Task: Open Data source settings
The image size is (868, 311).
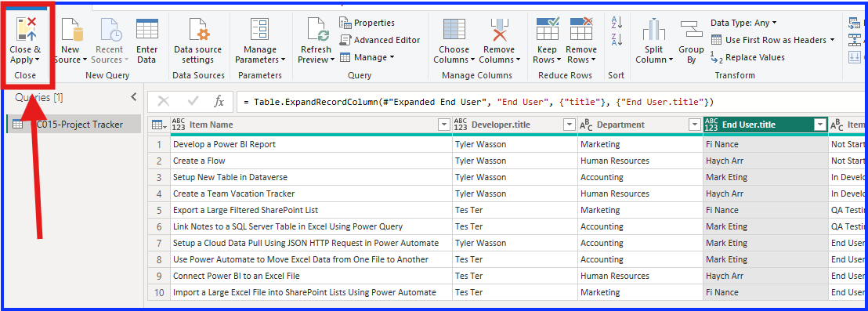Action: pos(197,41)
